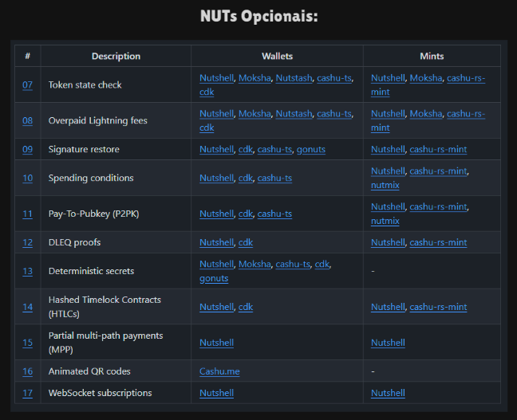
Task: Click gonuts wallet link in Signature restore row
Action: pos(311,149)
